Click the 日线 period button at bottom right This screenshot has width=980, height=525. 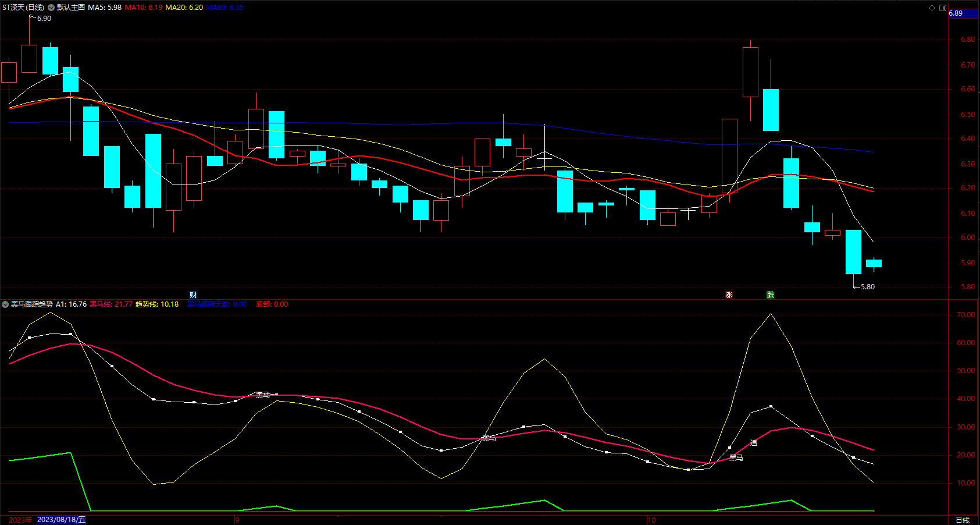(963, 520)
